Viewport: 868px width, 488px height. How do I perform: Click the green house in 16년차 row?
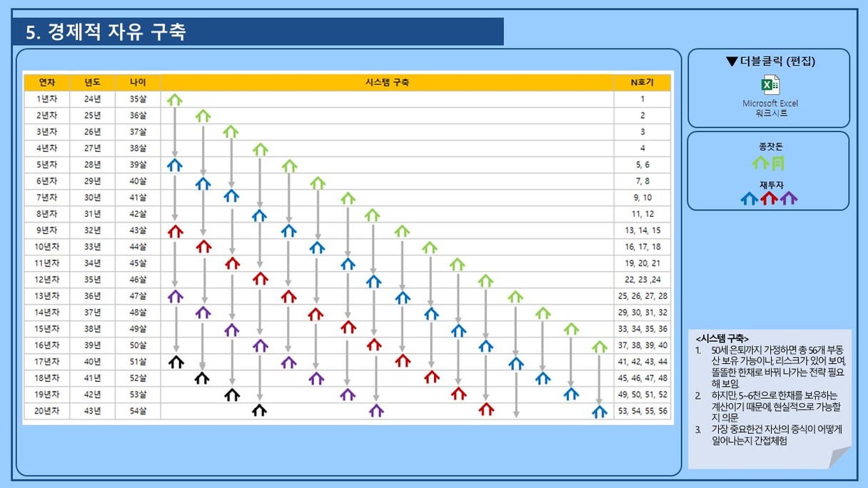pos(600,347)
